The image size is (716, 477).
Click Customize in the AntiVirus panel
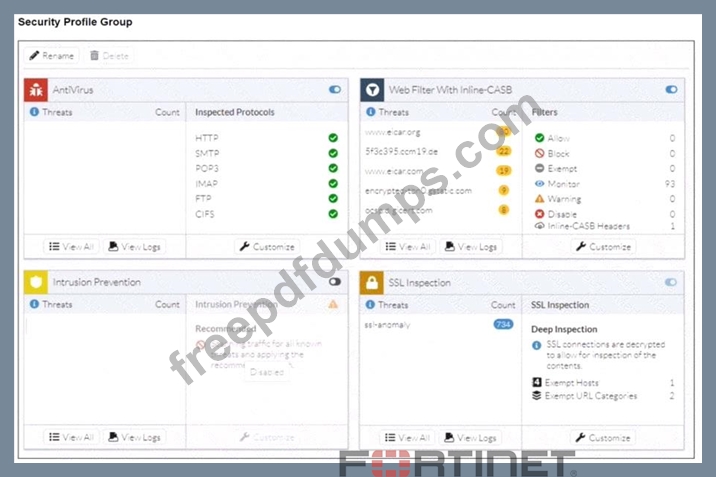click(x=266, y=246)
